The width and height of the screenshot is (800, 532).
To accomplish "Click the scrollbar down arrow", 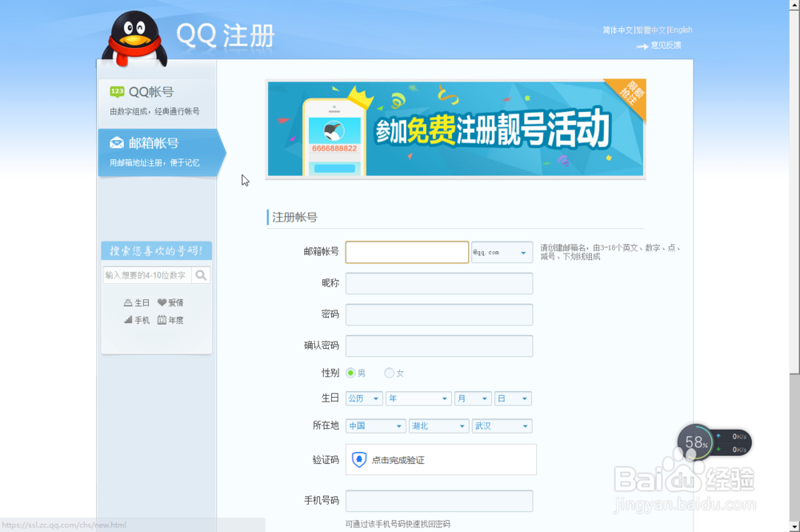I will (794, 526).
